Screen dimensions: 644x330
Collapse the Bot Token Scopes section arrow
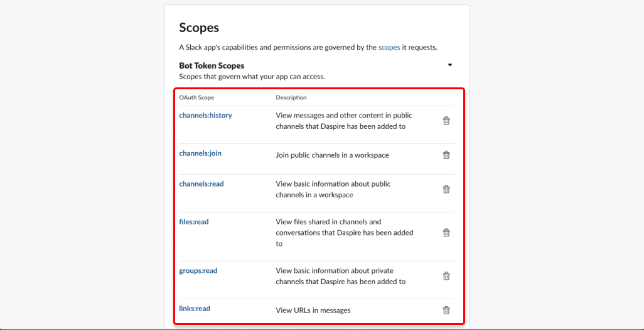click(x=449, y=65)
